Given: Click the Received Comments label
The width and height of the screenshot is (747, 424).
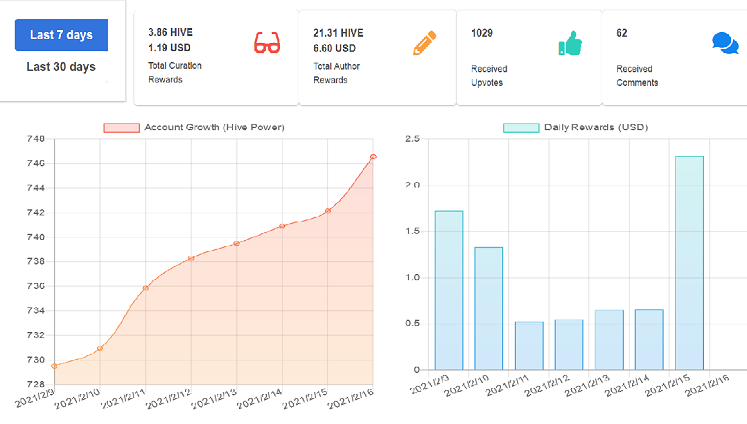Looking at the screenshot, I should click(637, 75).
